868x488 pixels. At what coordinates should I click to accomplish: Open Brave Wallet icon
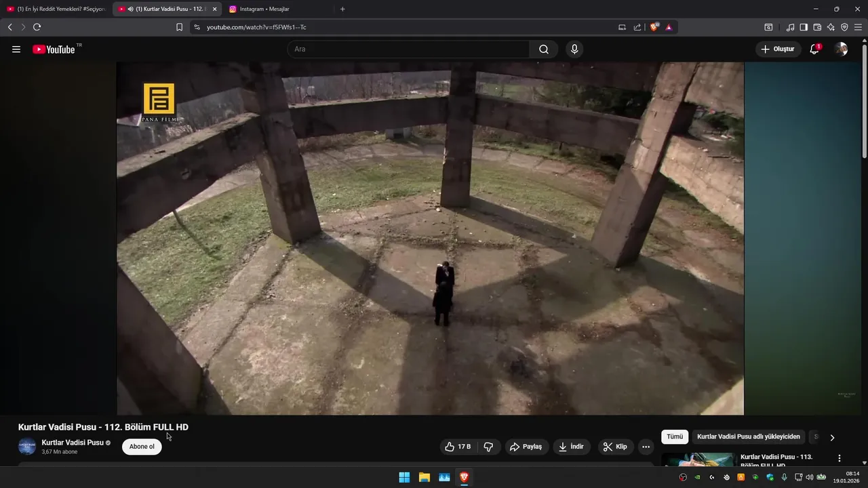[817, 27]
